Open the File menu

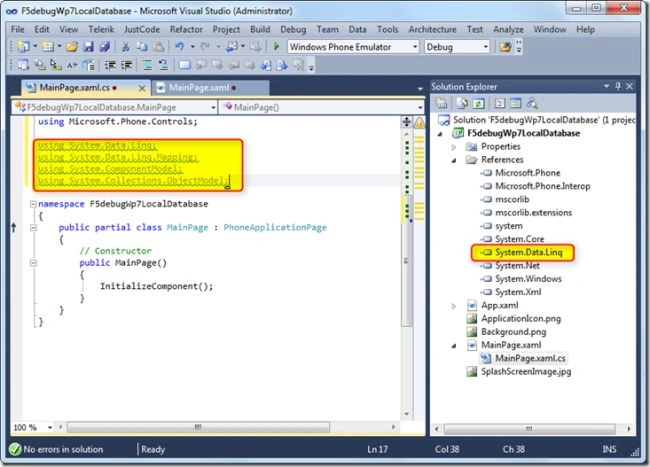(17, 29)
